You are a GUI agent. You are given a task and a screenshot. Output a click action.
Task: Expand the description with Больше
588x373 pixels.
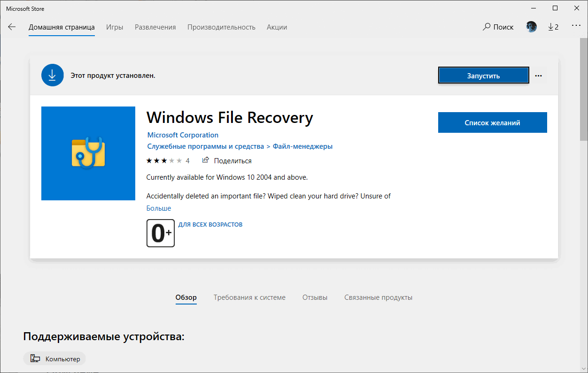pos(158,208)
